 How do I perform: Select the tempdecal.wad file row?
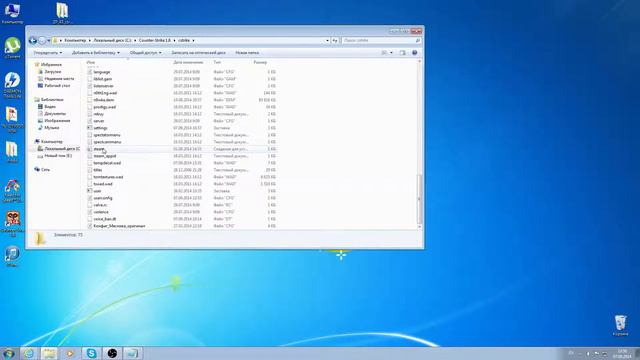point(182,163)
